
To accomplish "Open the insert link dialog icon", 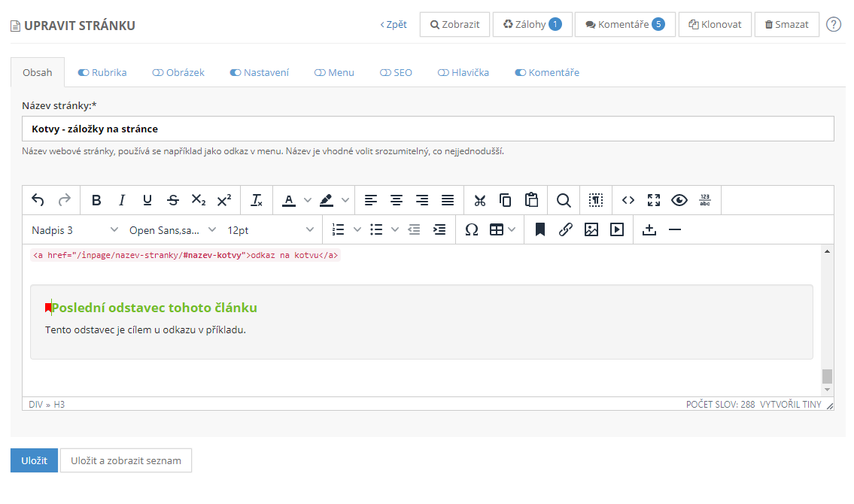I will pos(566,230).
